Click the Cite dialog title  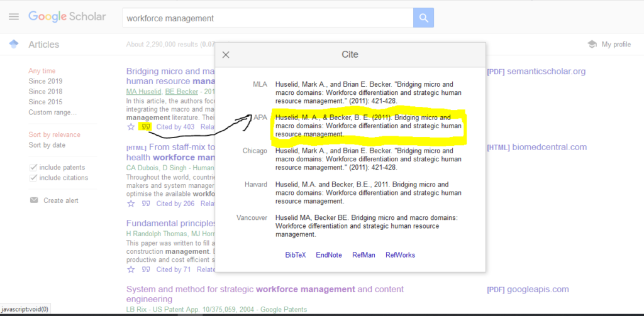point(350,55)
